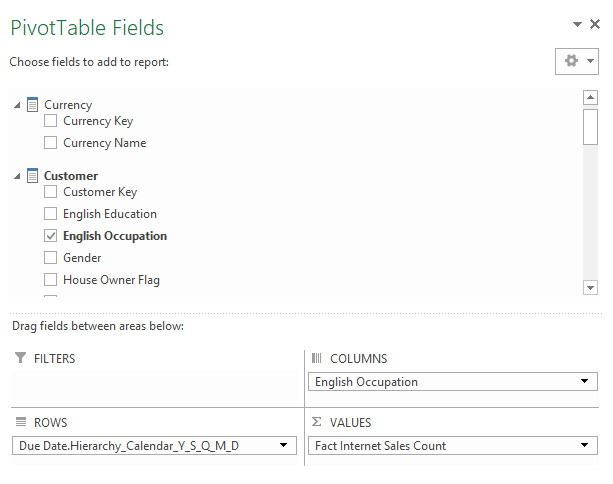This screenshot has width=613, height=484.
Task: Close the PivotTable Fields pane
Action: tap(595, 24)
